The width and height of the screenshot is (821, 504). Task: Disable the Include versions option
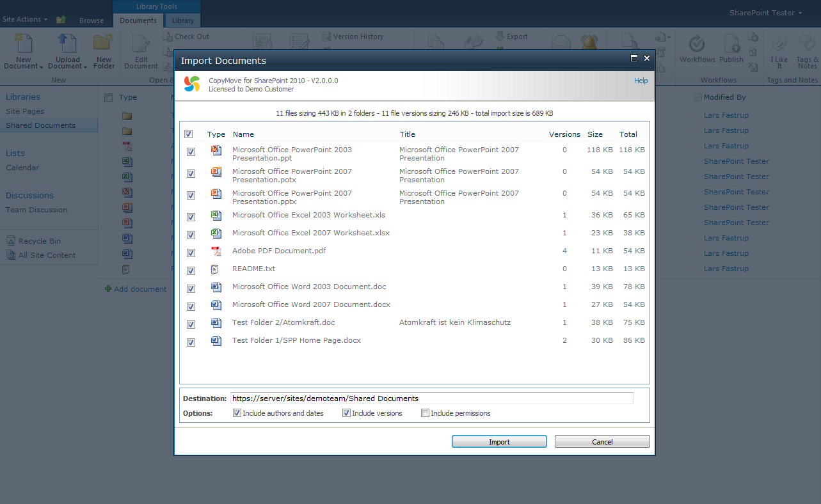tap(347, 413)
